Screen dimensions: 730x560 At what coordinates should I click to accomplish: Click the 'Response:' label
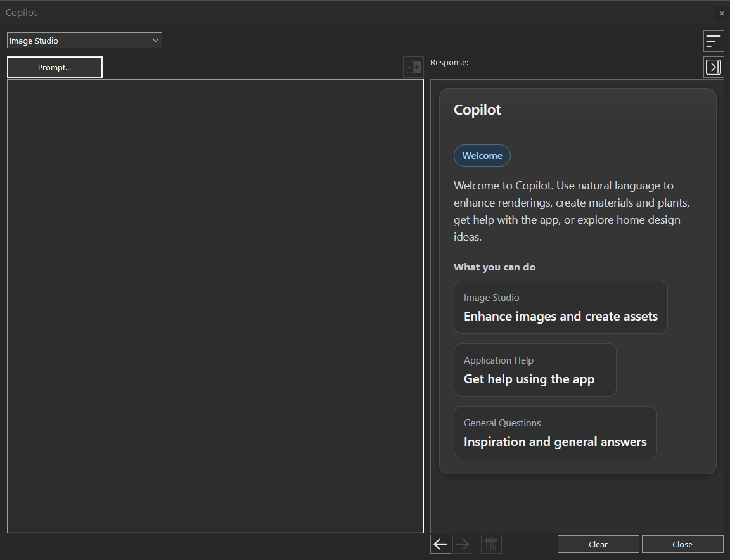449,62
